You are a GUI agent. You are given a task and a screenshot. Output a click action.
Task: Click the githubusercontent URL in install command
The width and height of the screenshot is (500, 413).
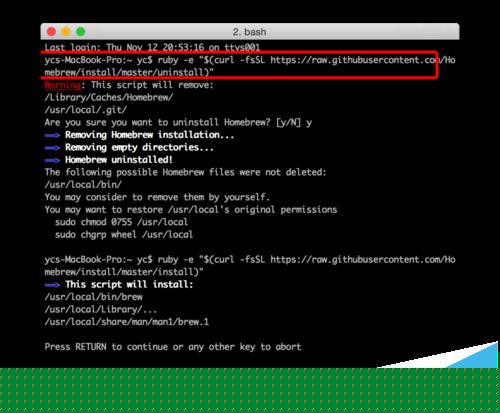pos(363,260)
